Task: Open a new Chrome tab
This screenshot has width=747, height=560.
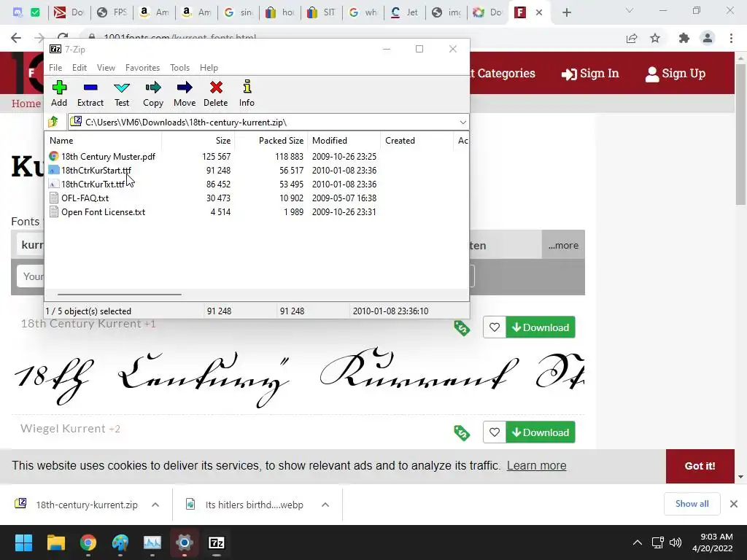Action: (566, 12)
